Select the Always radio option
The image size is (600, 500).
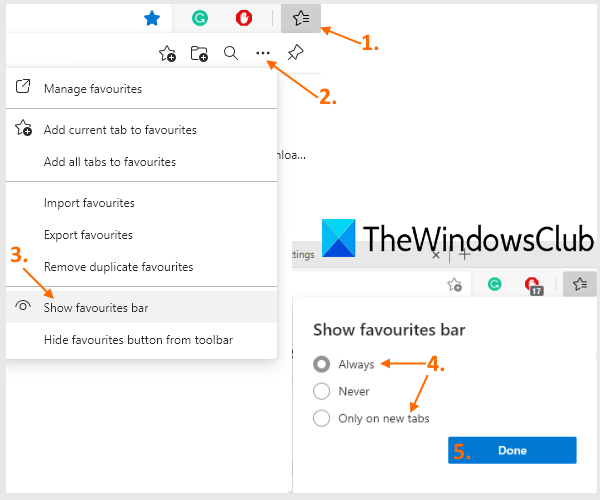321,364
